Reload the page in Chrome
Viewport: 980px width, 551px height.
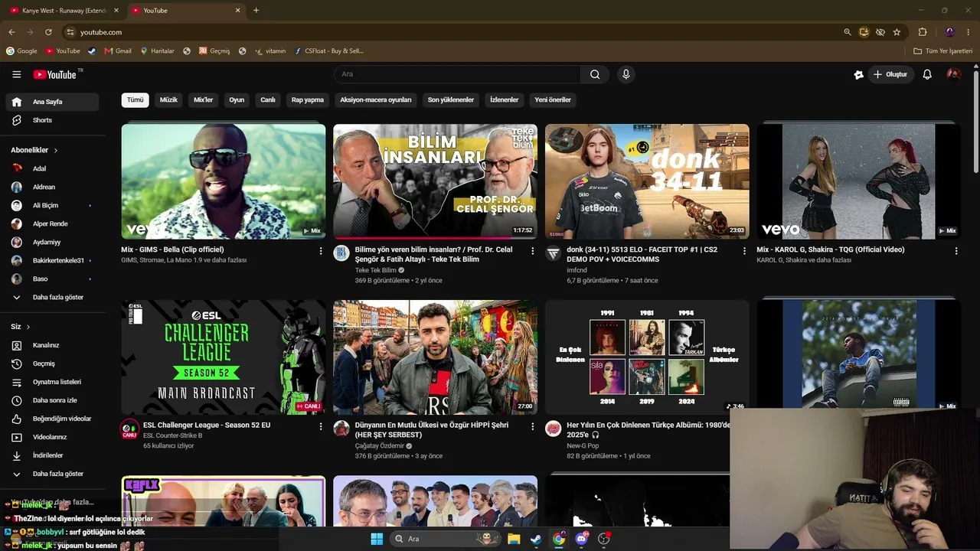pos(48,32)
